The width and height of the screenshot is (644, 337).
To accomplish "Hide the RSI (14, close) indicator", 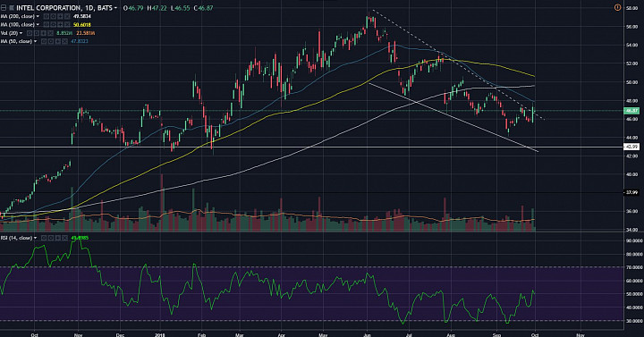I will (44, 238).
